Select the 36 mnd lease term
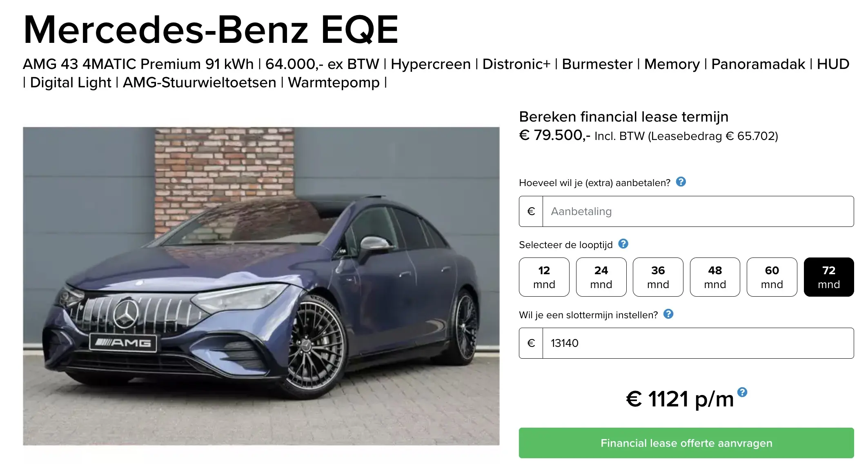The width and height of the screenshot is (868, 466). click(x=658, y=277)
